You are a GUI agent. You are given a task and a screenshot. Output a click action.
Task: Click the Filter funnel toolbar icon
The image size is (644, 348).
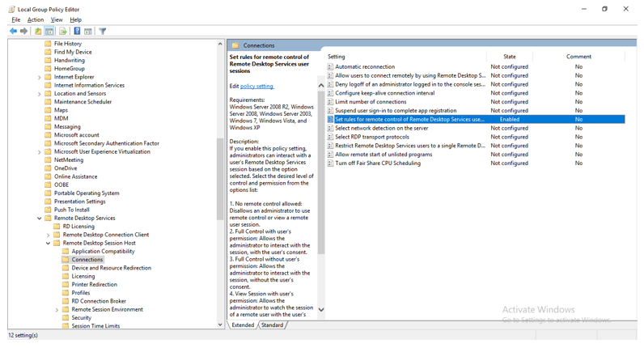click(x=102, y=31)
